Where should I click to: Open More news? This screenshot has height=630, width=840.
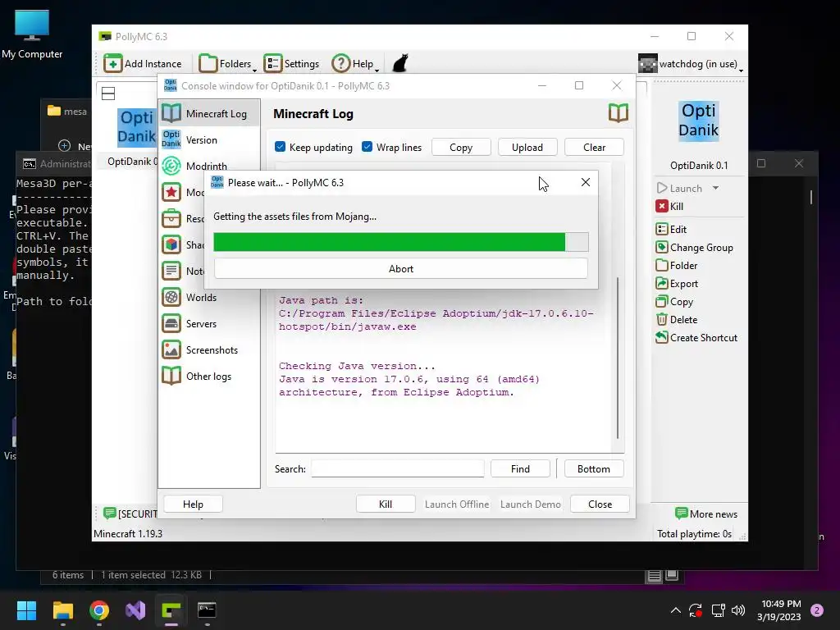pos(706,514)
